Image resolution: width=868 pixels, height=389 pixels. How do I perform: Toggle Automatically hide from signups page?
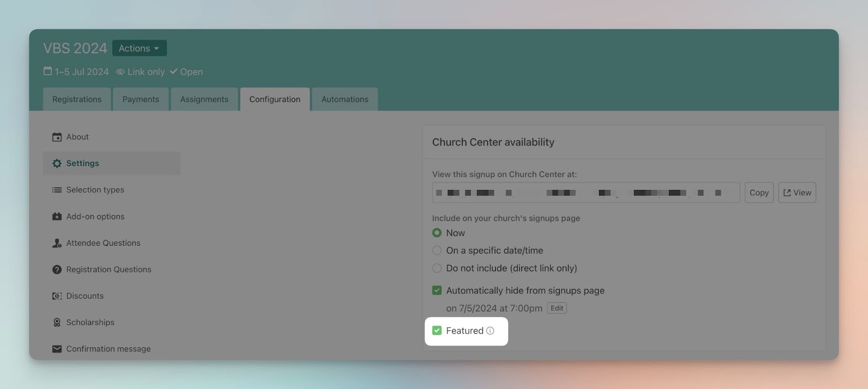tap(437, 290)
